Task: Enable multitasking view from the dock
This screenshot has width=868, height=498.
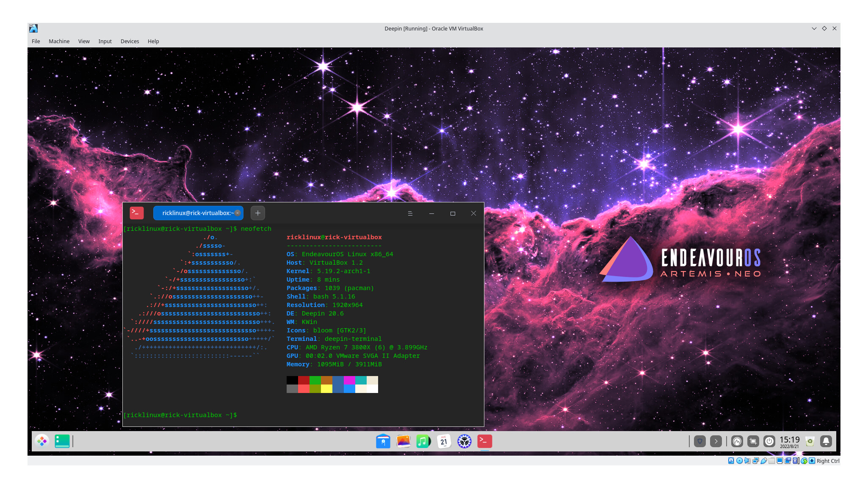Action: click(62, 441)
